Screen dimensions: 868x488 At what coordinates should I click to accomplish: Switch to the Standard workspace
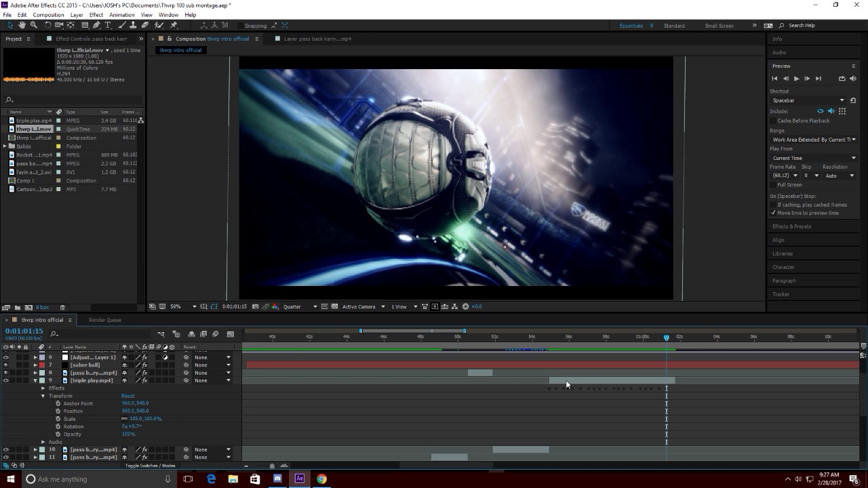coord(674,26)
